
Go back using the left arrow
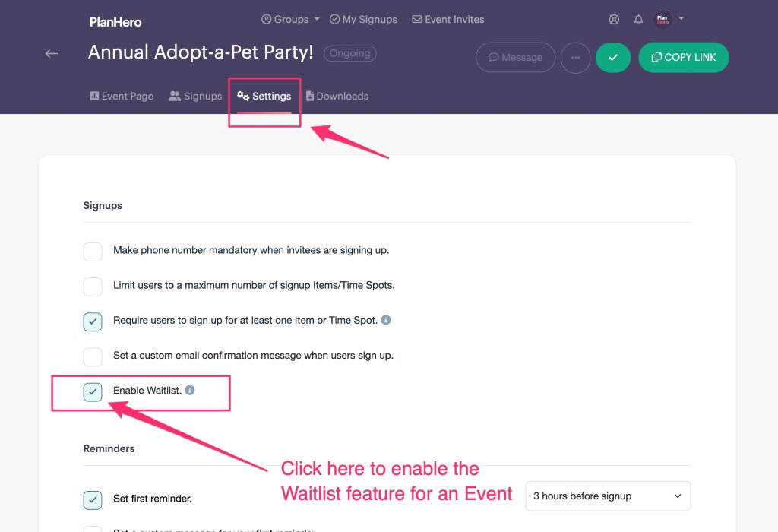[51, 53]
